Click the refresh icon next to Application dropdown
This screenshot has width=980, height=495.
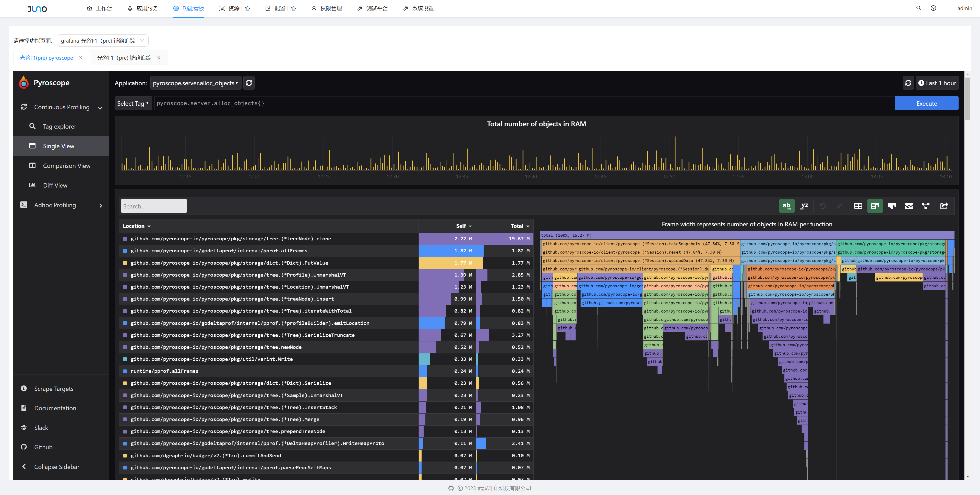point(249,83)
